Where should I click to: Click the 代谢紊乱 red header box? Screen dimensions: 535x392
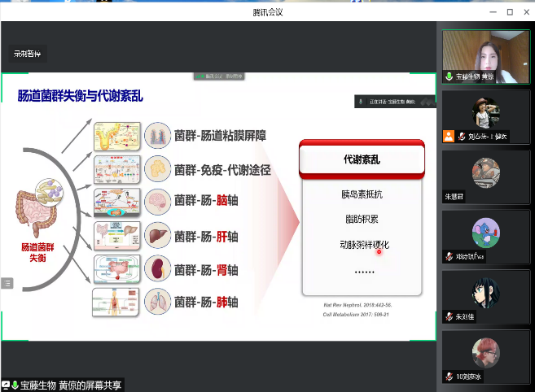point(362,159)
